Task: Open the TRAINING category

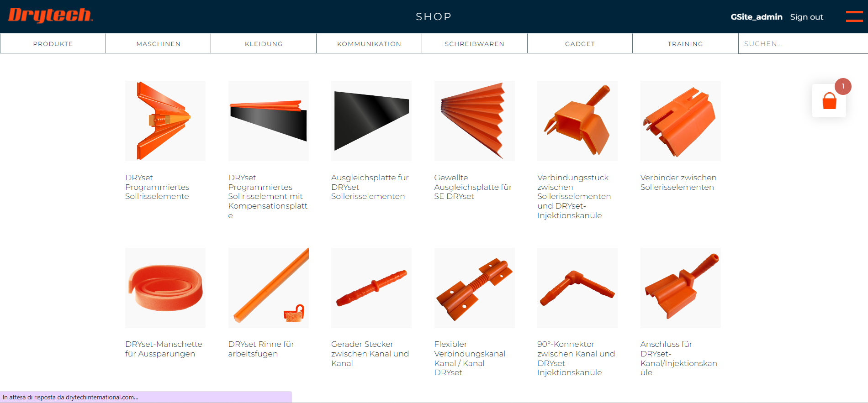Action: tap(685, 44)
